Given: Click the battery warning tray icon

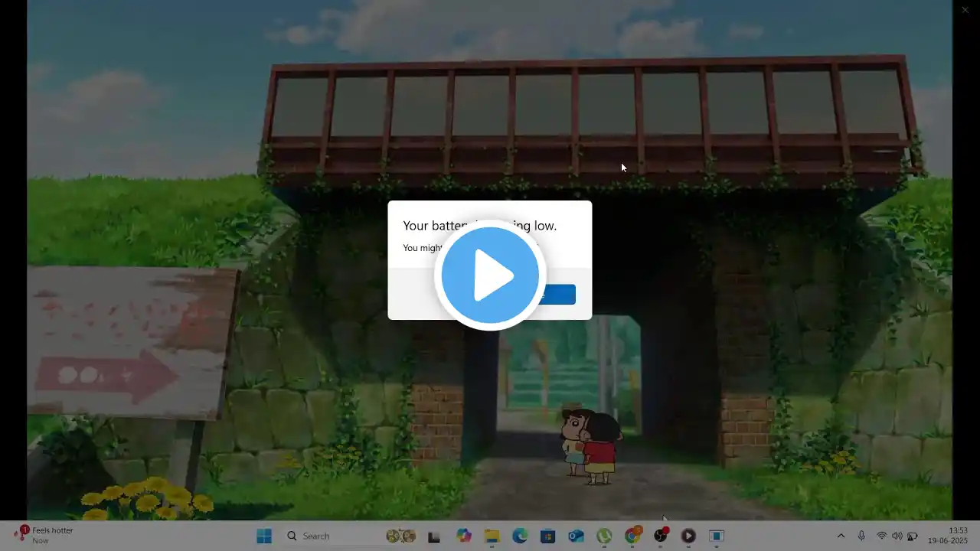Looking at the screenshot, I should coord(913,536).
